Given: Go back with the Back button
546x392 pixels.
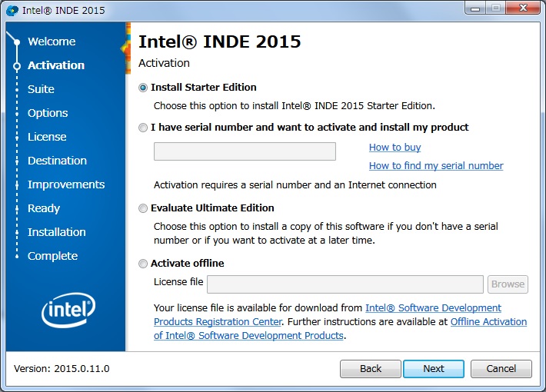Looking at the screenshot, I should point(371,369).
